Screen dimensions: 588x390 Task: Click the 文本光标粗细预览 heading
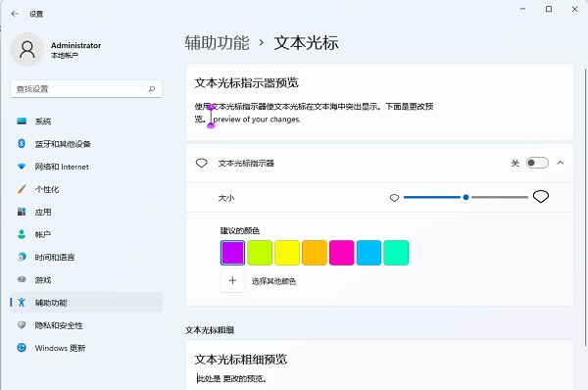point(241,360)
